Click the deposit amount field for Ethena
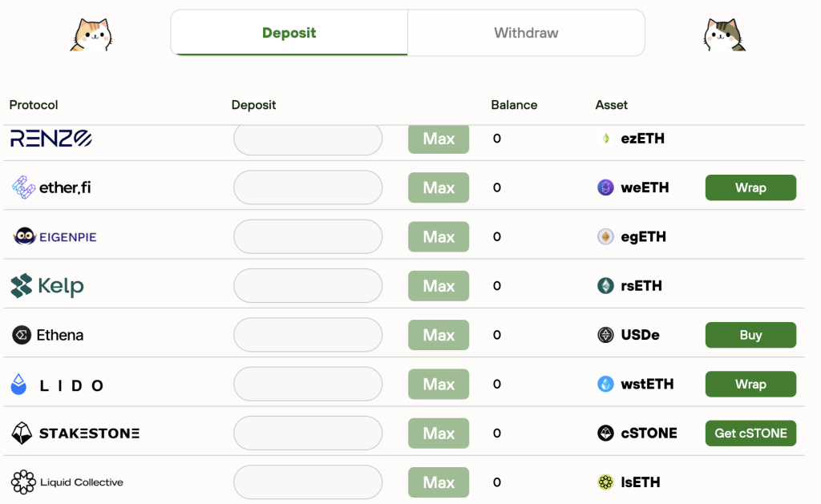This screenshot has width=821, height=504. click(x=307, y=335)
